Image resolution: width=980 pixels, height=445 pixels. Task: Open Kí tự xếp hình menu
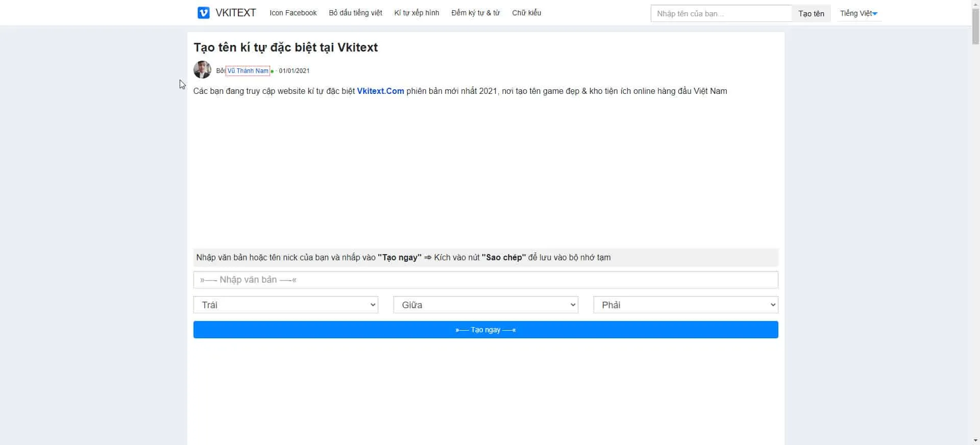pyautogui.click(x=416, y=13)
